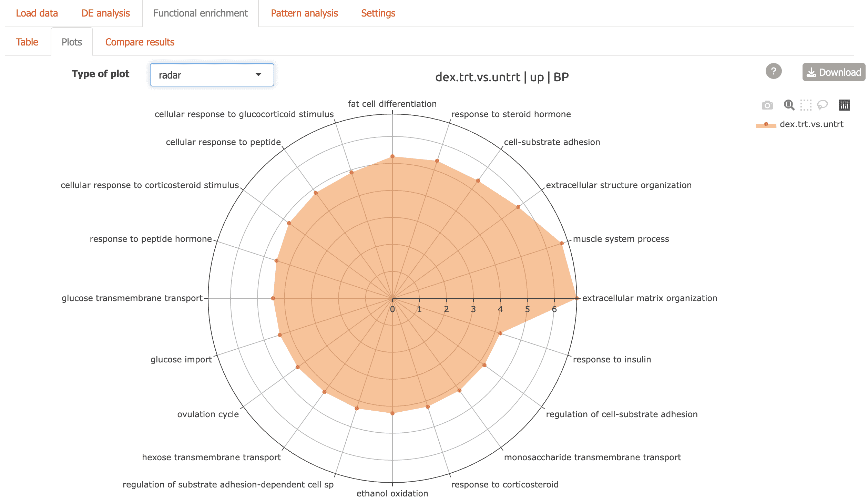Viewport: 868px width, 504px height.
Task: Click the fat cell differentiation data point
Action: click(392, 156)
